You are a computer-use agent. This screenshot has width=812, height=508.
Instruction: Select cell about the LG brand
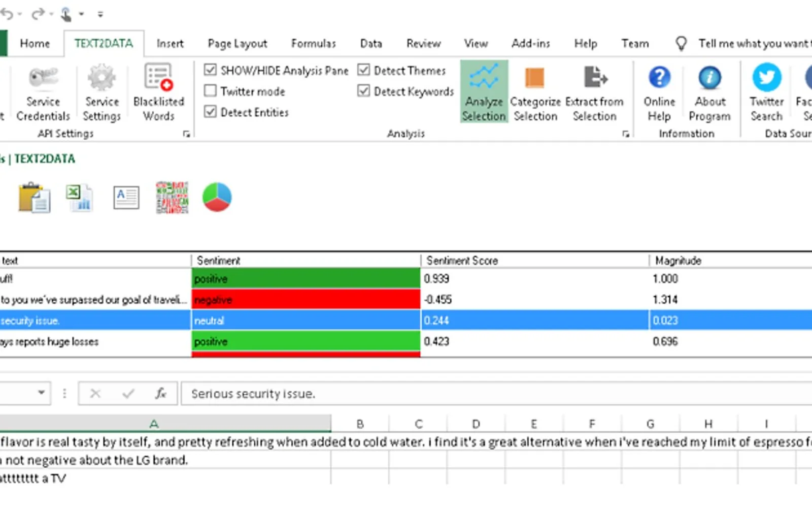coord(165,460)
